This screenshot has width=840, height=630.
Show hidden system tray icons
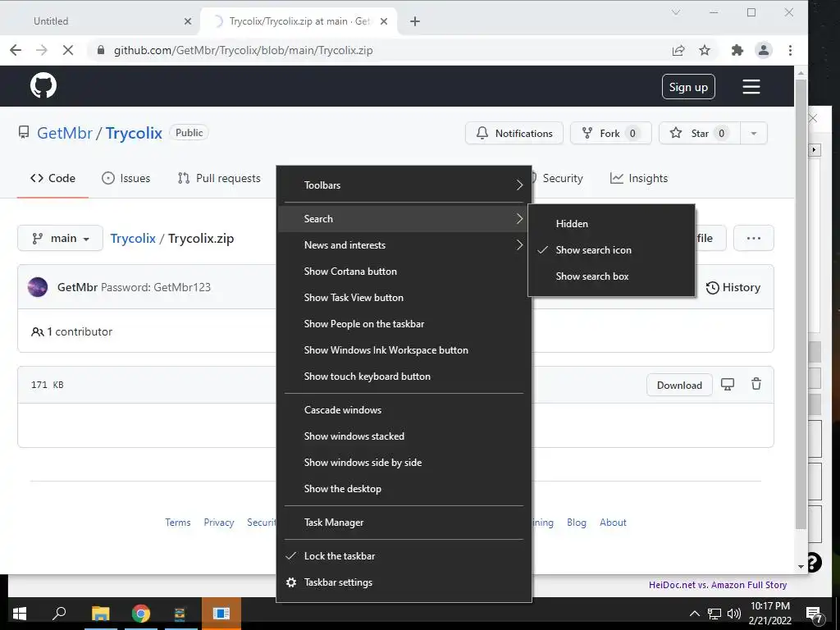pos(694,614)
